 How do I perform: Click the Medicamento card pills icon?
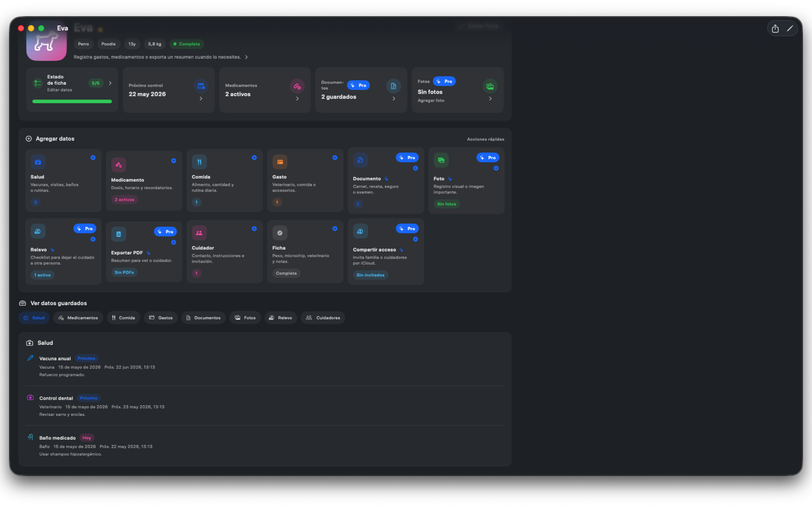pos(118,165)
